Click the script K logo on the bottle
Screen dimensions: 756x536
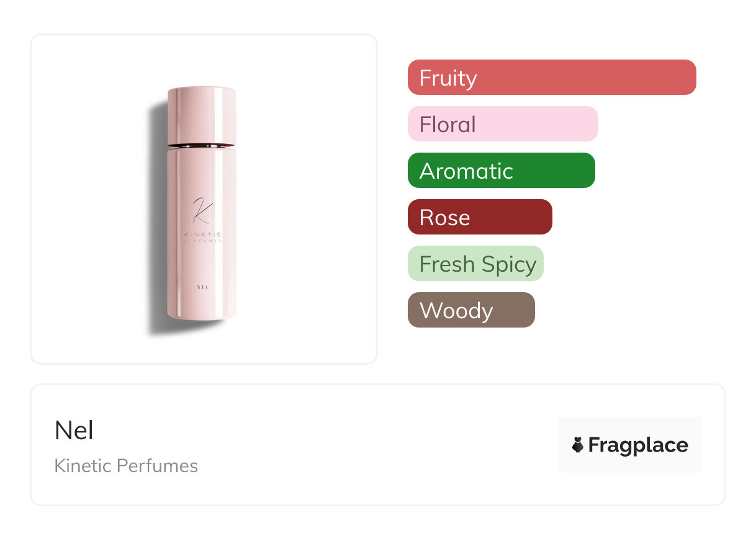point(200,211)
